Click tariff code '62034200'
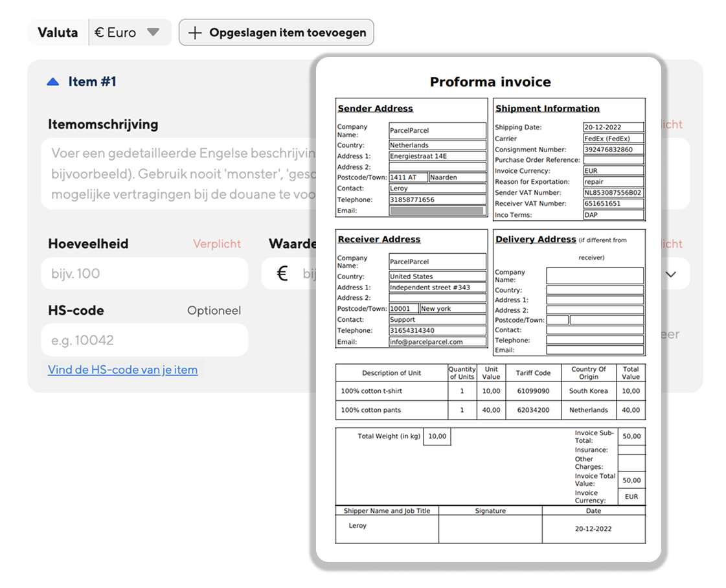 coord(534,410)
